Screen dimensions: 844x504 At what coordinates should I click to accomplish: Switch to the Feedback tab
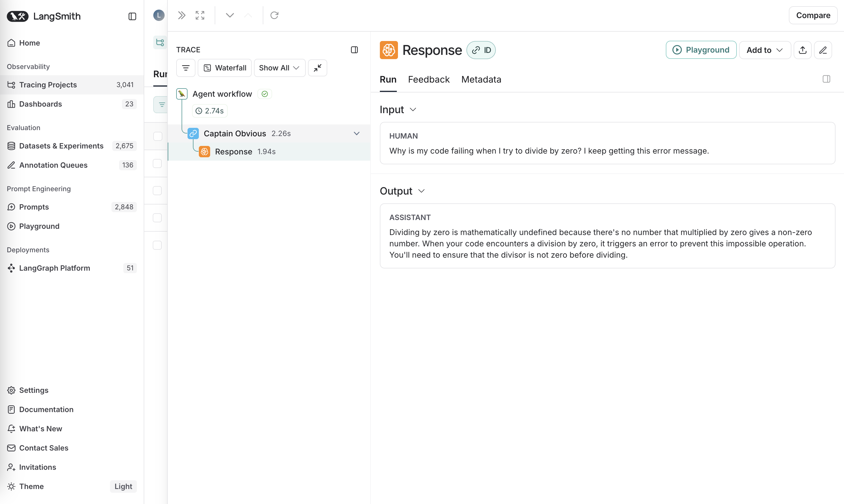(429, 79)
